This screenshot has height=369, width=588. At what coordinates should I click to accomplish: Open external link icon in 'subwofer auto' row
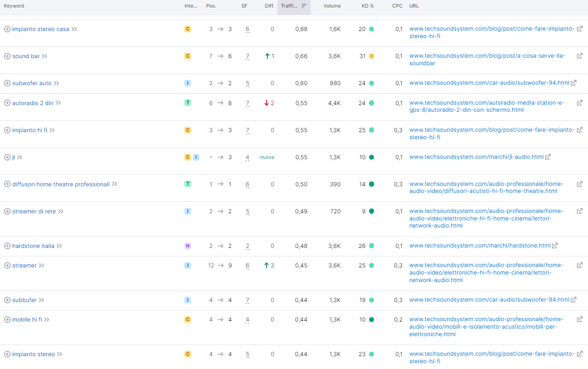(574, 83)
